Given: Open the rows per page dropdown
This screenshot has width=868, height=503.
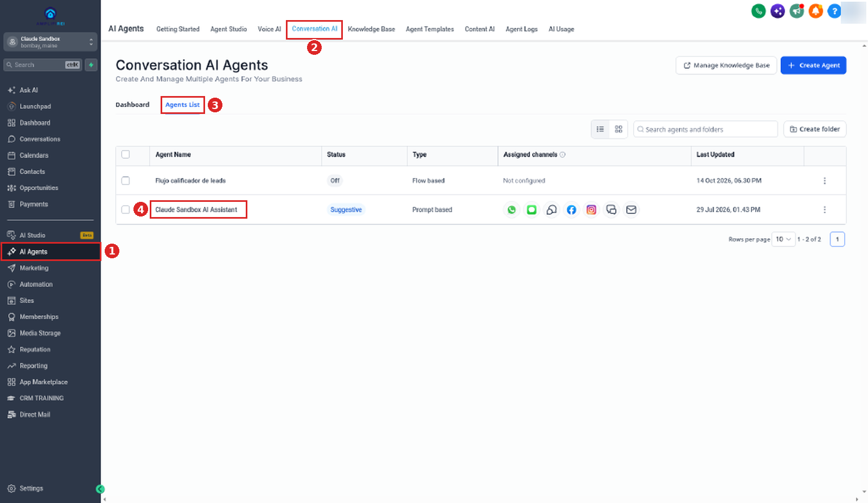Looking at the screenshot, I should tap(783, 239).
